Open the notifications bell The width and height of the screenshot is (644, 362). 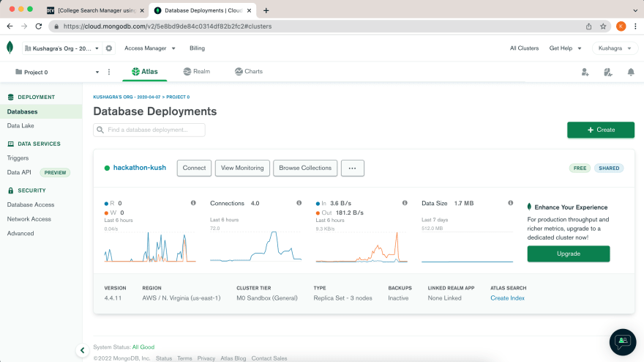point(631,73)
